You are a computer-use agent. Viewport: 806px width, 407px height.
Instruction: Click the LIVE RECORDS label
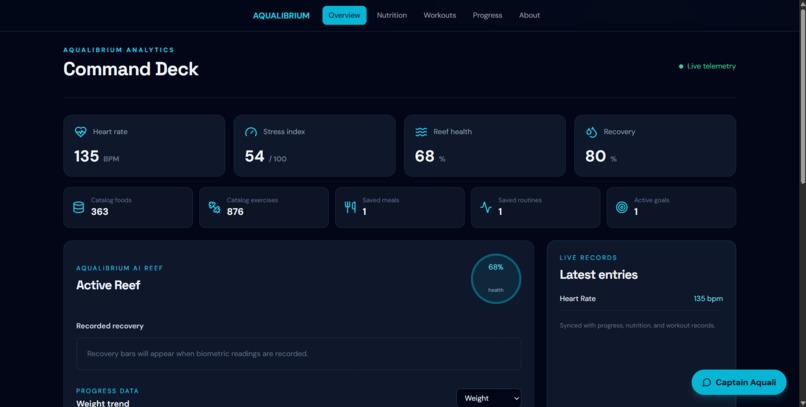coord(589,257)
